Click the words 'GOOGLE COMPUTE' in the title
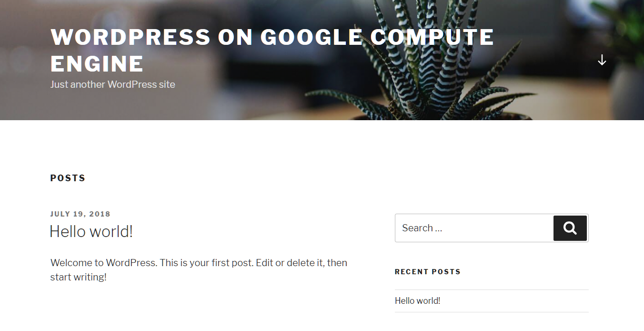 click(x=377, y=37)
